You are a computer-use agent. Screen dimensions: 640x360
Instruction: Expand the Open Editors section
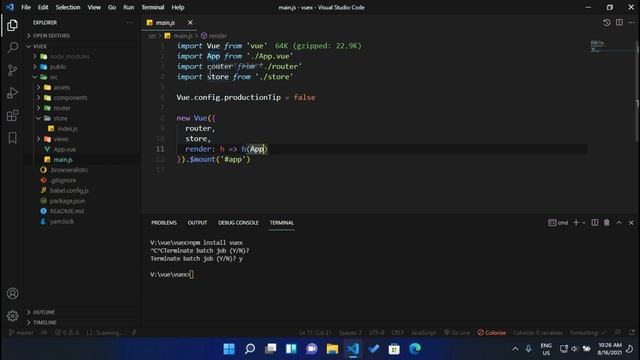tap(82, 36)
